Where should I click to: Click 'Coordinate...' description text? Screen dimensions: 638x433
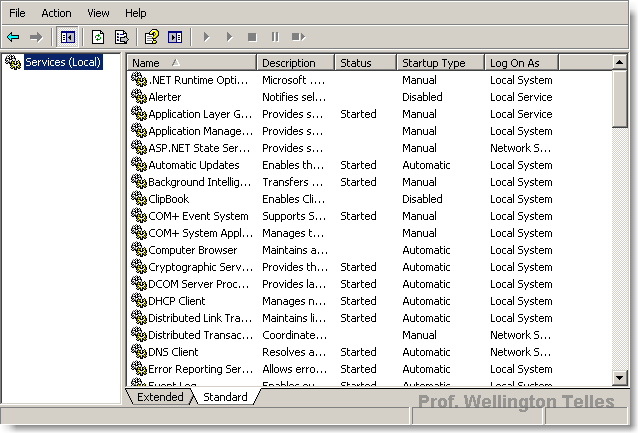pos(295,335)
